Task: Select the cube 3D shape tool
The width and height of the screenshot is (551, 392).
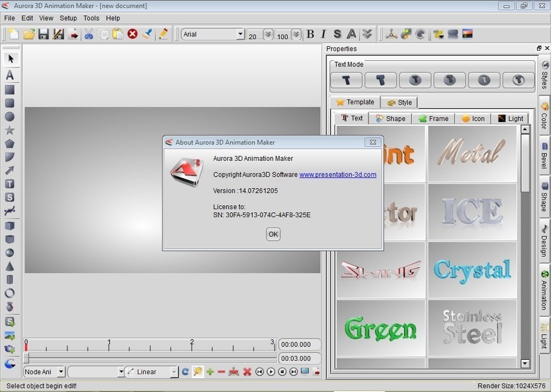Action: (x=10, y=225)
